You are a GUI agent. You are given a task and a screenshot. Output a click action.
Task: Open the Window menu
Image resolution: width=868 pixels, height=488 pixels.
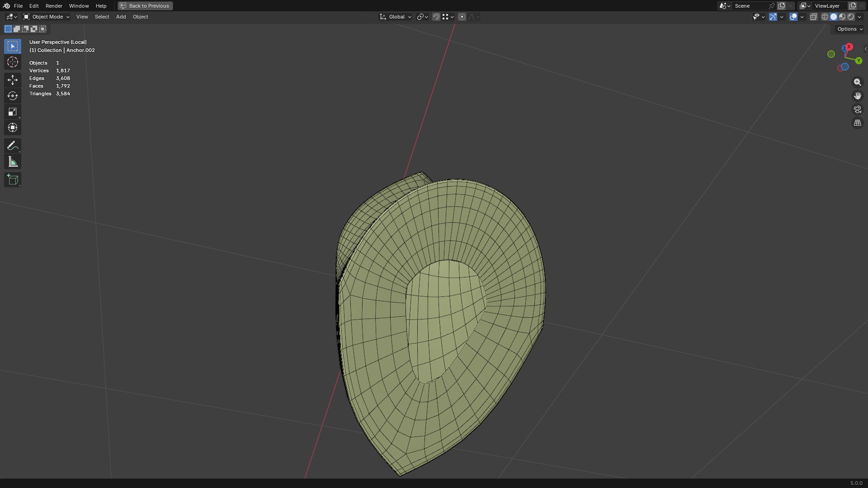click(79, 6)
